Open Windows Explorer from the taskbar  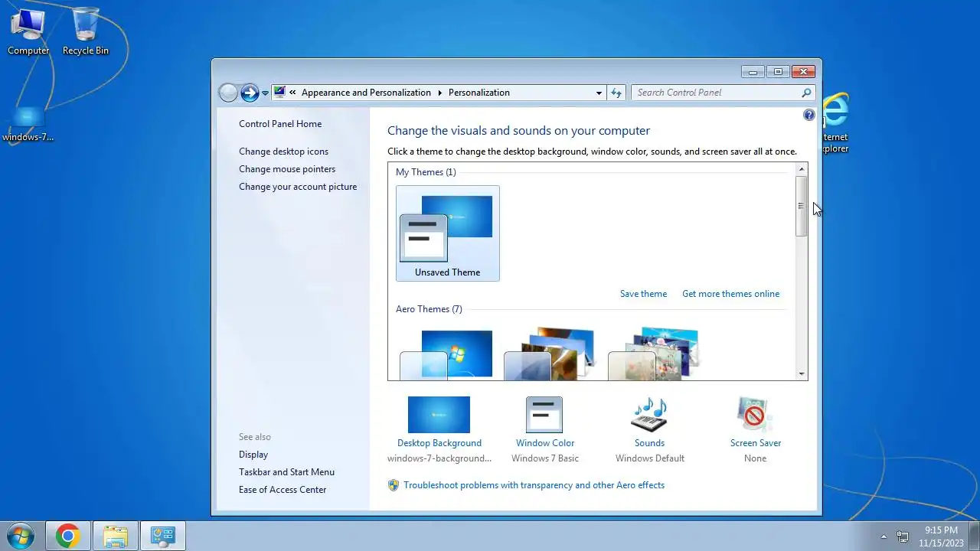click(x=116, y=536)
